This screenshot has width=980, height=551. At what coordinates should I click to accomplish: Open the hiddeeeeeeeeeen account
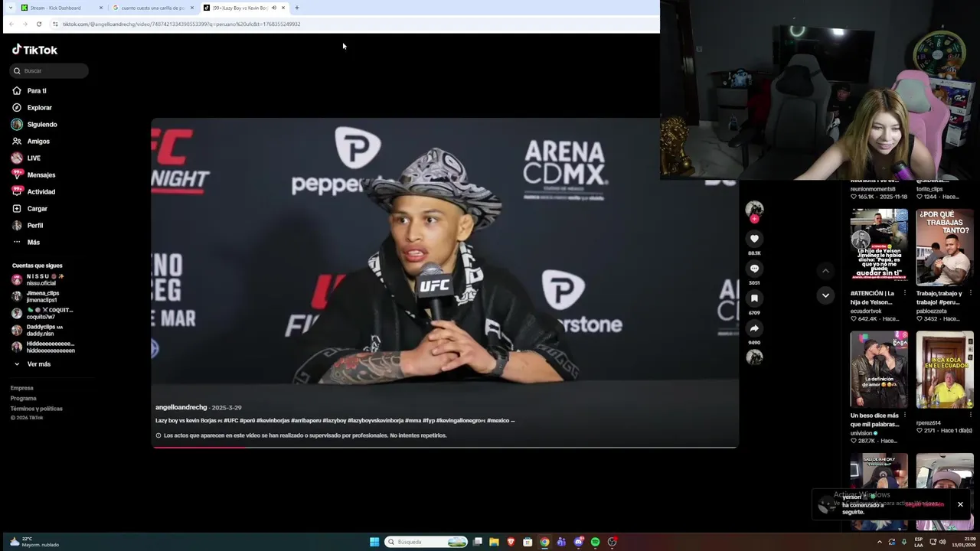coord(44,347)
